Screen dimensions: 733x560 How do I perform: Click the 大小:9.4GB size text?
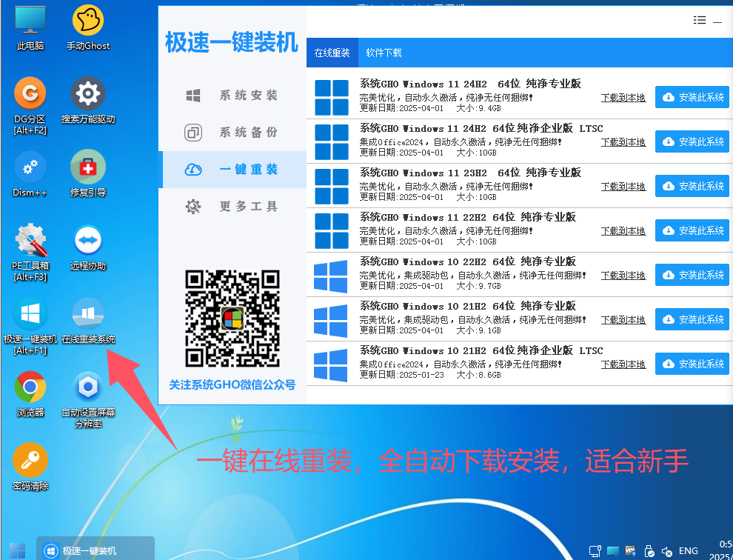point(479,108)
